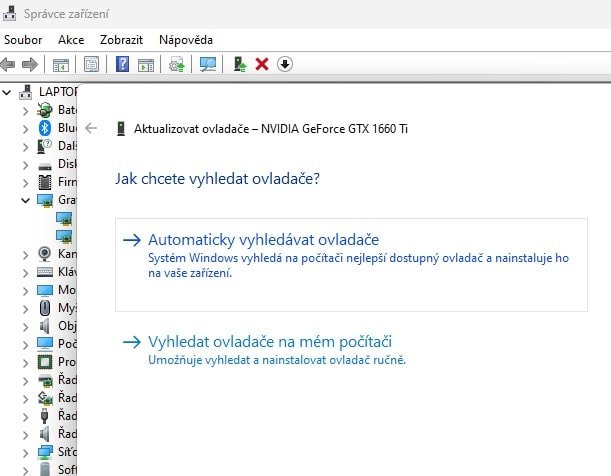This screenshot has height=476, width=611.
Task: Expand the Klávesnice keyboard category
Action: pos(25,273)
